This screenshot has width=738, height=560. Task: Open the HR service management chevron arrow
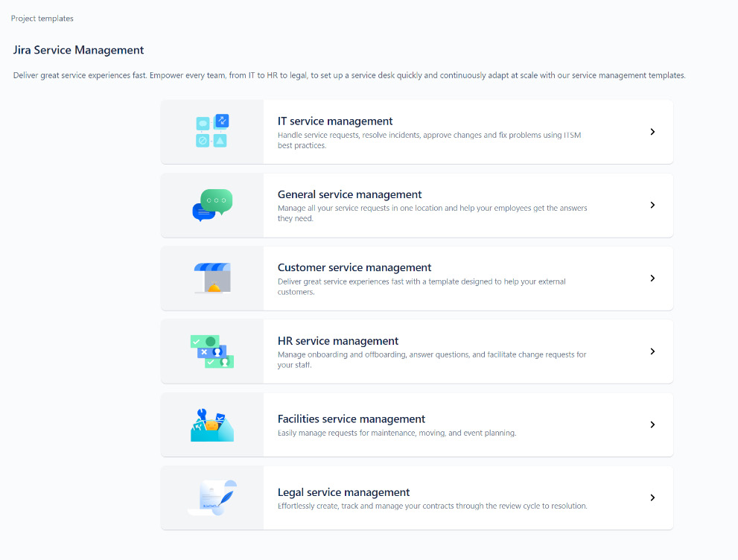(652, 351)
